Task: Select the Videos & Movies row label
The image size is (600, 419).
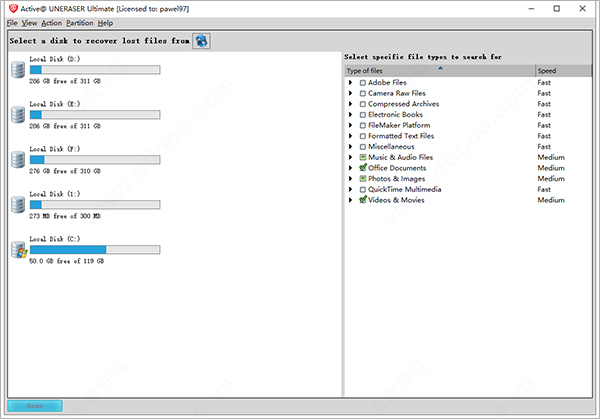Action: point(396,200)
